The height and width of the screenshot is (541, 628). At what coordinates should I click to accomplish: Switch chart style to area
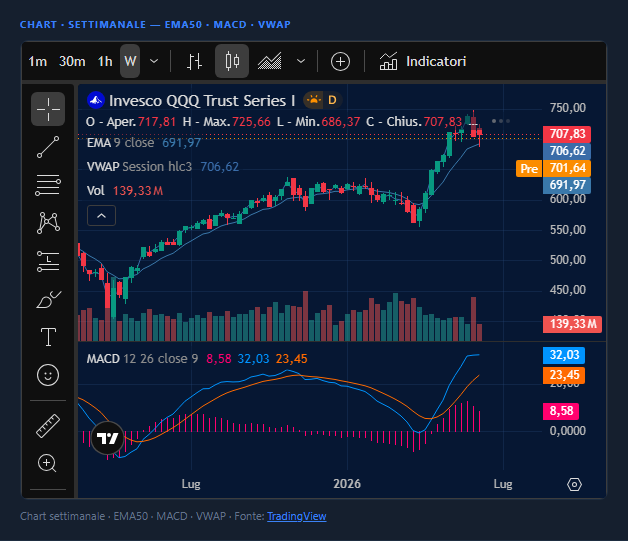tap(270, 61)
